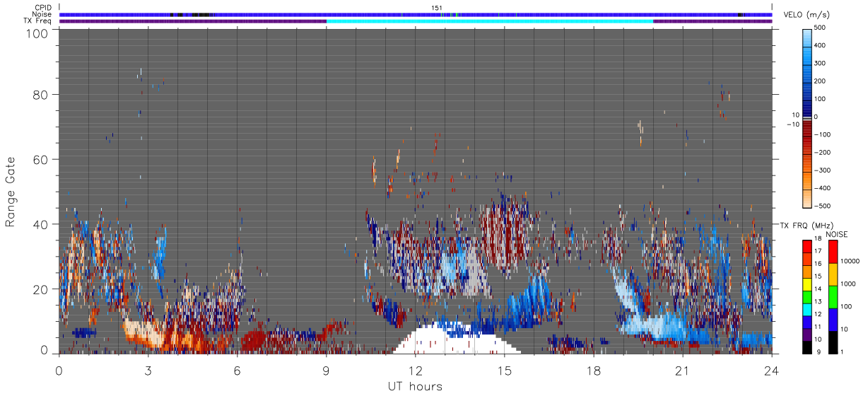The width and height of the screenshot is (868, 401).
Task: Click the '-500' tick on velocity scale
Action: coord(823,207)
